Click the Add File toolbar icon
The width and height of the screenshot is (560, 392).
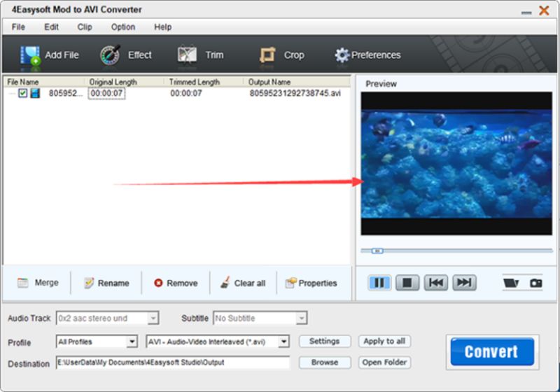[x=30, y=55]
